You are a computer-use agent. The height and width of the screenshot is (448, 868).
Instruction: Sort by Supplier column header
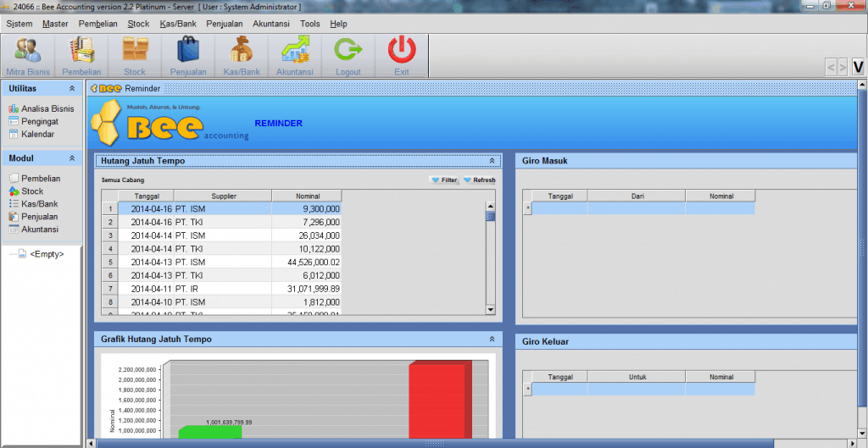(223, 196)
